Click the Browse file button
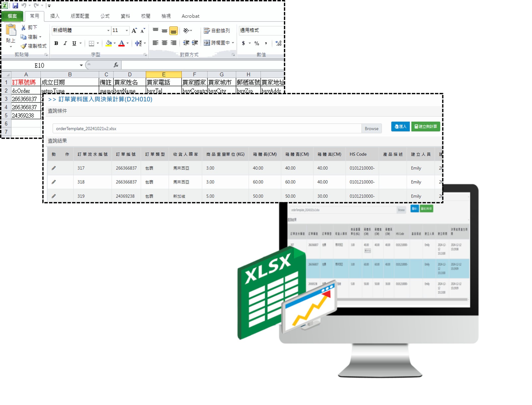Image resolution: width=532 pixels, height=405 pixels. click(371, 129)
